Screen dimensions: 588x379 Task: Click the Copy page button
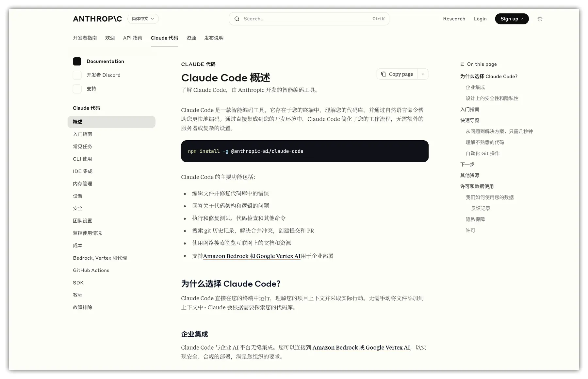pyautogui.click(x=397, y=74)
